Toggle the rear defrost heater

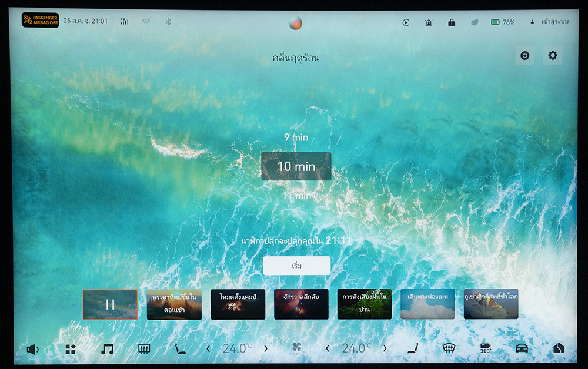click(x=143, y=349)
